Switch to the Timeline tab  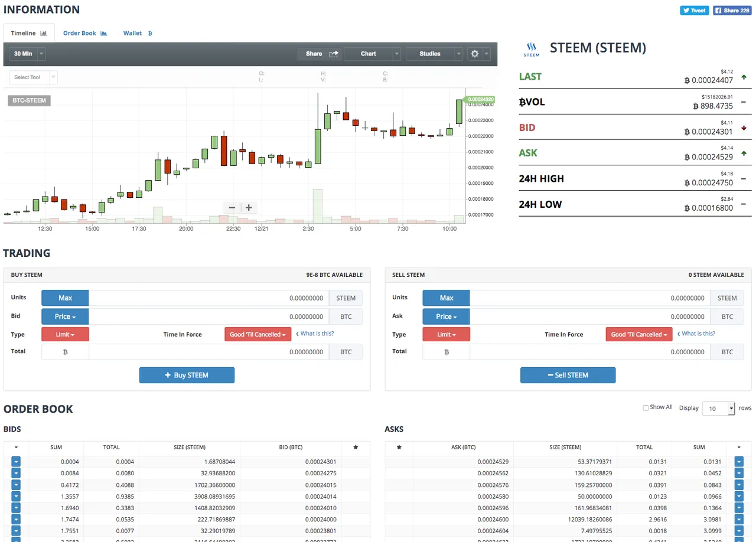pos(29,33)
